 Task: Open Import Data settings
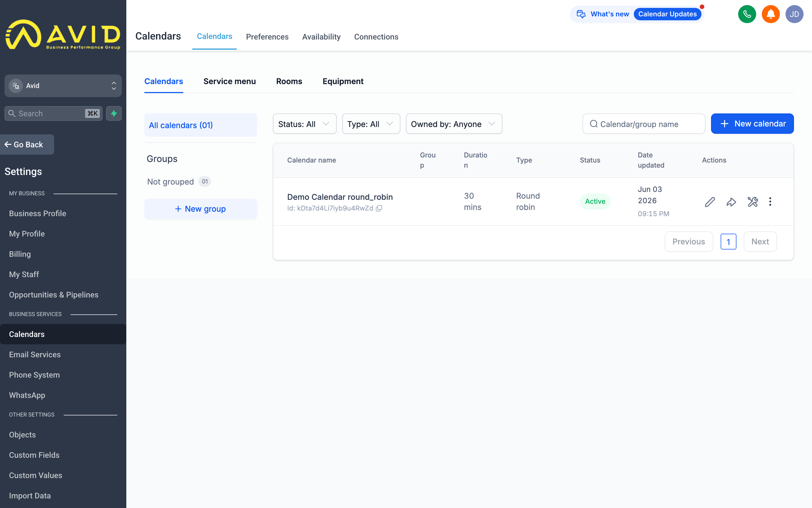pyautogui.click(x=30, y=496)
